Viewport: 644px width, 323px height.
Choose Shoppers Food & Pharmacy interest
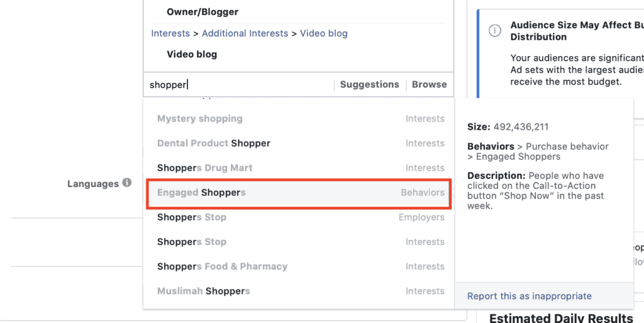point(299,267)
